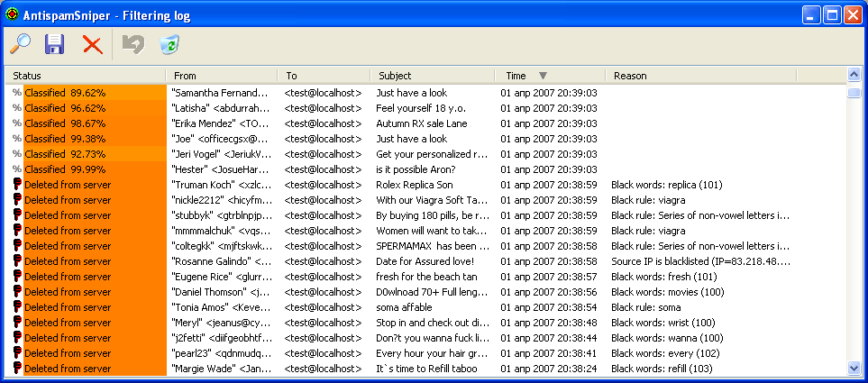Select sender "nickle2212" cell
This screenshot has width=868, height=383.
click(x=222, y=200)
